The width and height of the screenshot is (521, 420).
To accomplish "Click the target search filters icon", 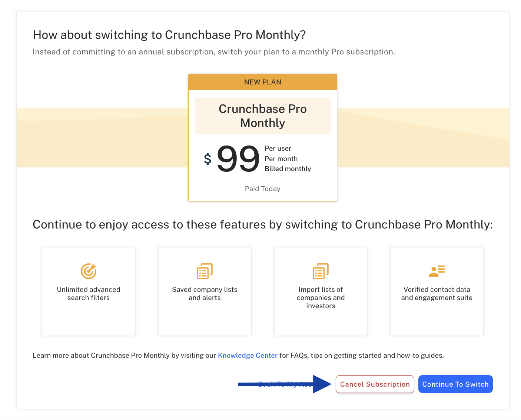I will [89, 271].
